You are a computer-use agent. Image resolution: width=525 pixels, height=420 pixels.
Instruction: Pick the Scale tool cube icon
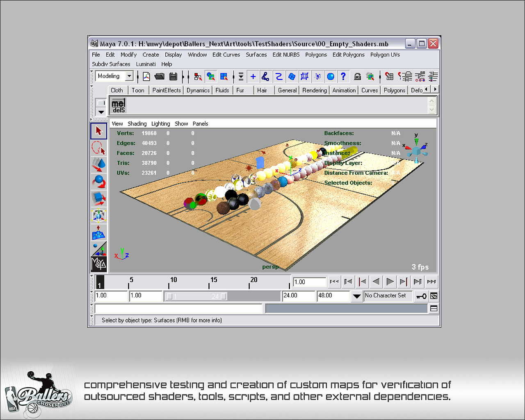click(98, 198)
